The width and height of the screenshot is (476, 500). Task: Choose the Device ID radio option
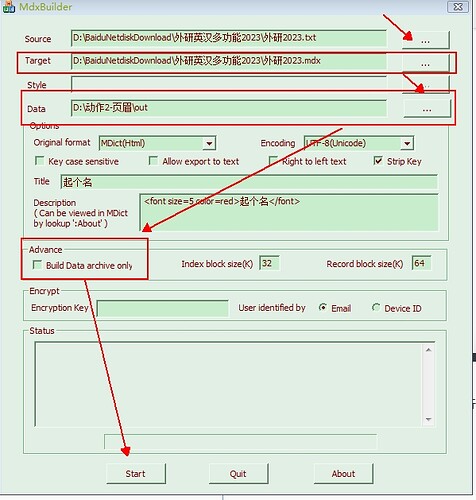point(376,307)
